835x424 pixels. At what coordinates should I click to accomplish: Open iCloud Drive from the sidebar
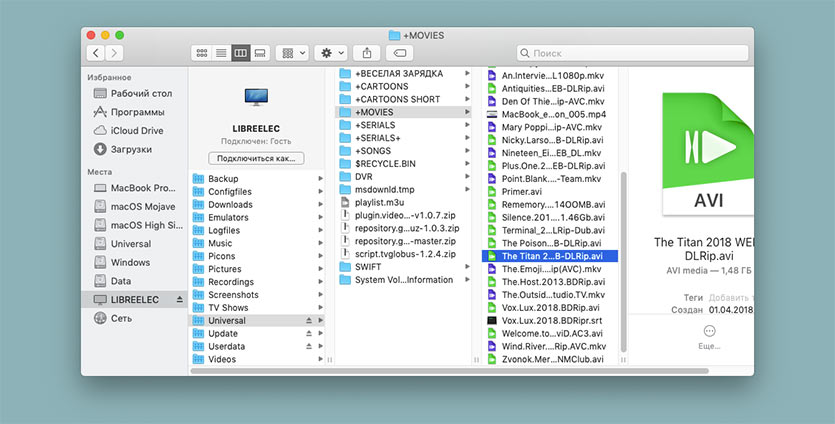point(137,130)
